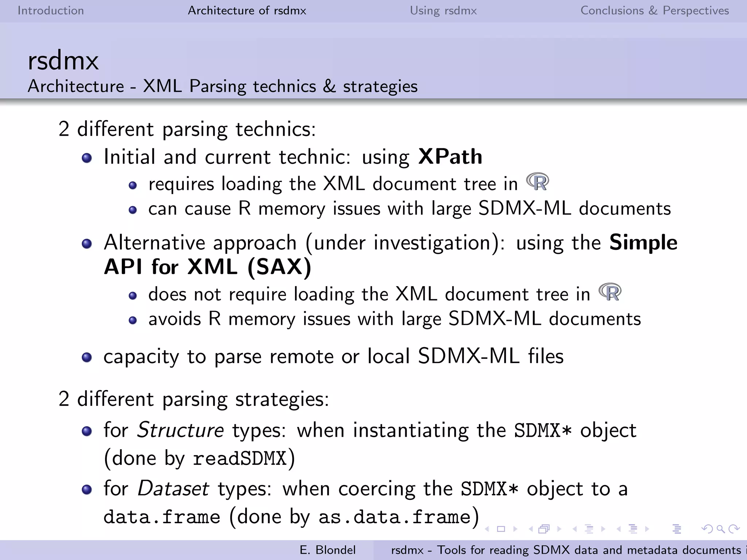
Task: Click the bold word 'XPath'
Action: tap(450, 157)
